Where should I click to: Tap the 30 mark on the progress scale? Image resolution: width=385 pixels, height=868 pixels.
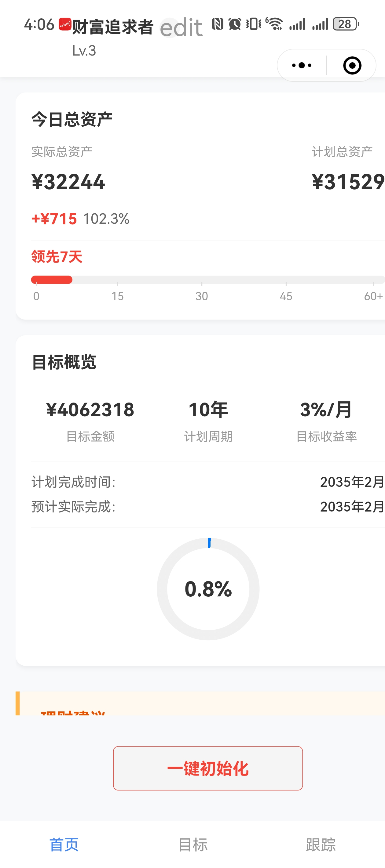(202, 296)
